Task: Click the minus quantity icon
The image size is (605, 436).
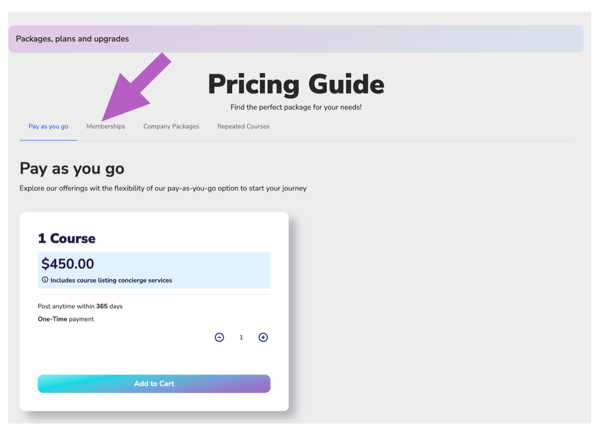Action: click(219, 337)
